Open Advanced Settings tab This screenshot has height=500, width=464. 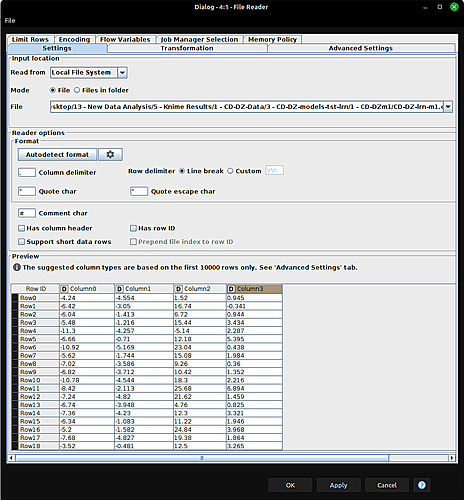[x=361, y=48]
